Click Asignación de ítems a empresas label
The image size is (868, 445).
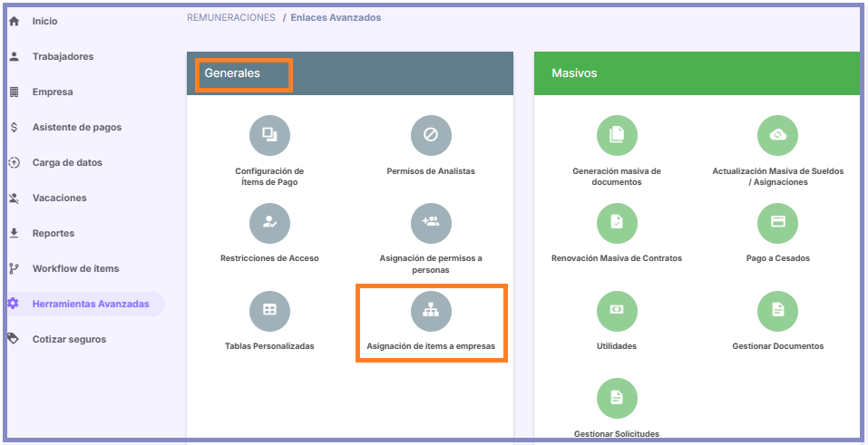pos(431,346)
